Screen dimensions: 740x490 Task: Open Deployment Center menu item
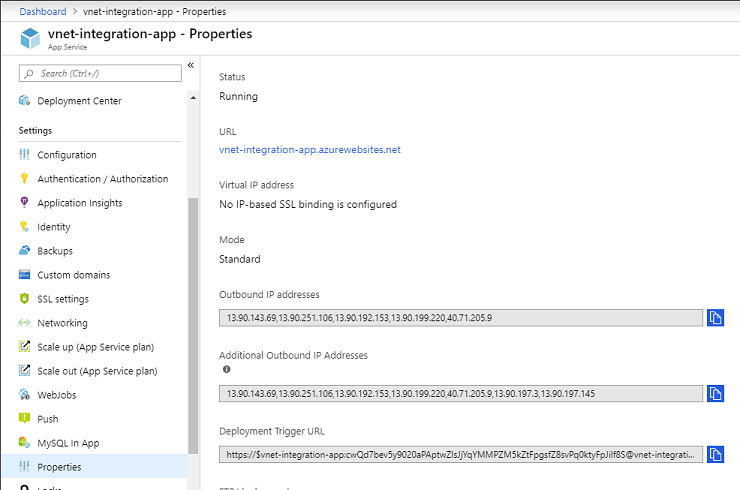79,101
